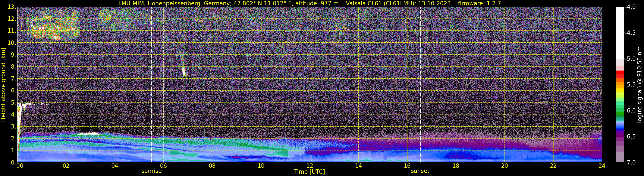
Task: Click the height tick label '11.'
Action: (12, 31)
